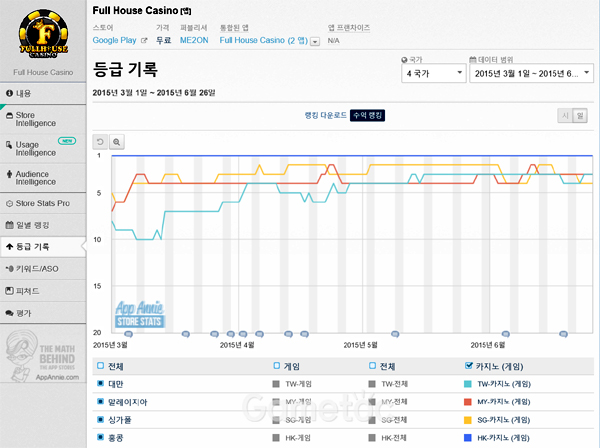Open the 4 국가 country dropdown

click(432, 74)
